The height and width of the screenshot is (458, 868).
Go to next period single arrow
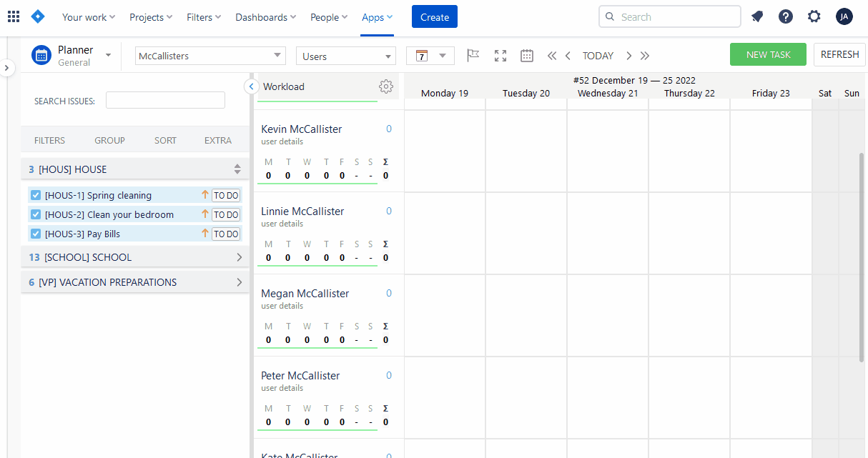628,56
